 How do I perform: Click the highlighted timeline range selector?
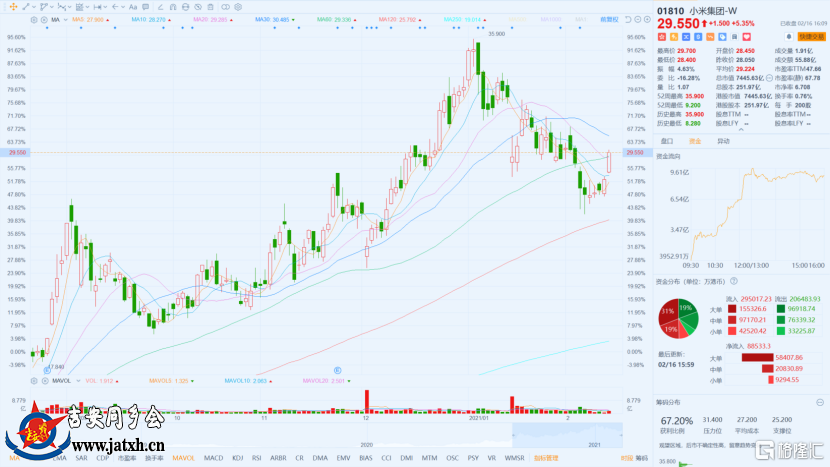tap(567, 435)
